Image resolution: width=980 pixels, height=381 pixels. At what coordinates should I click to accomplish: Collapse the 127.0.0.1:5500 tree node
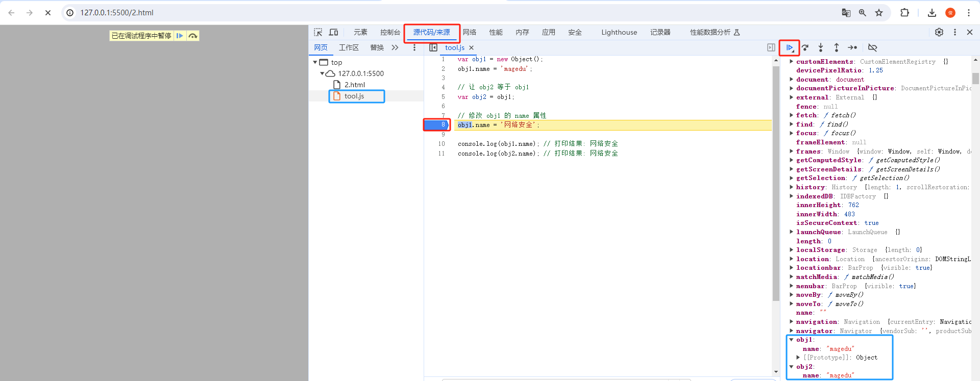322,73
